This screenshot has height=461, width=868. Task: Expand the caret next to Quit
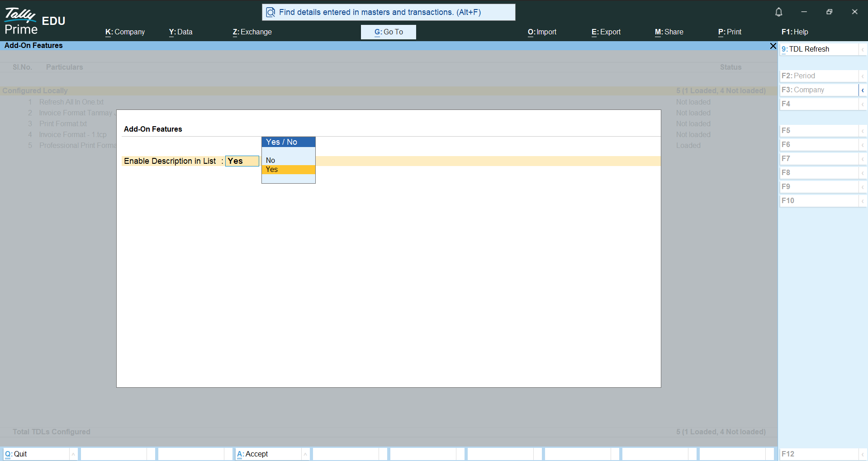point(73,454)
